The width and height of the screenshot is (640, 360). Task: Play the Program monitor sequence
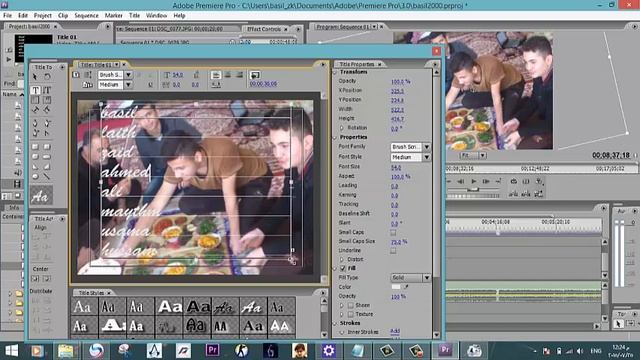[x=473, y=181]
